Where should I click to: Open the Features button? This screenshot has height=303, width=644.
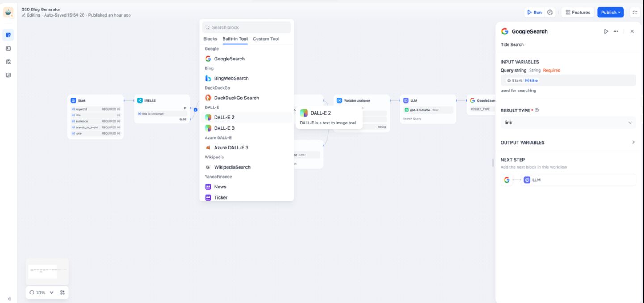578,13
